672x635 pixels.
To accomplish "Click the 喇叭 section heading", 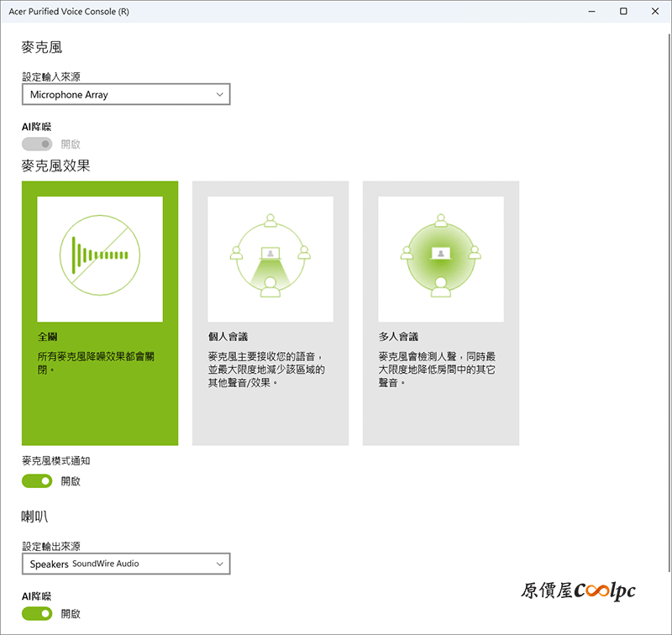I will (34, 517).
